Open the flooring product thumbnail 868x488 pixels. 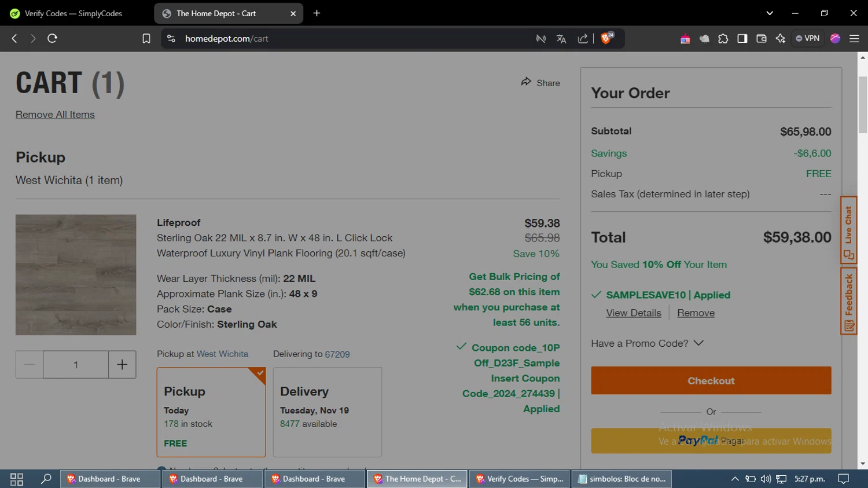(x=76, y=275)
